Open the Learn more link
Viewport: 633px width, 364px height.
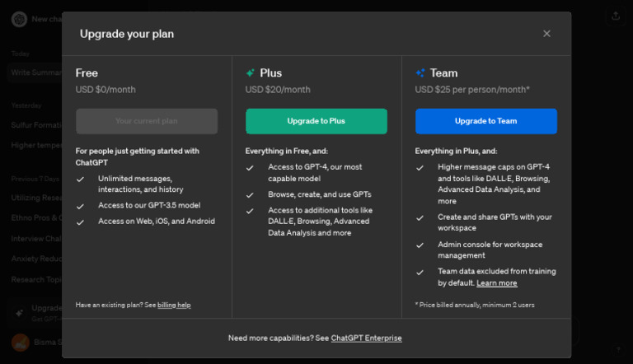pyautogui.click(x=496, y=283)
